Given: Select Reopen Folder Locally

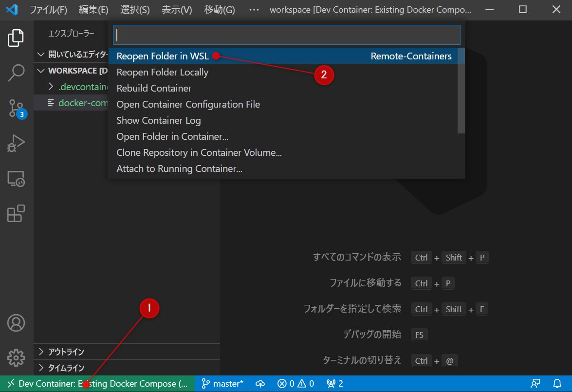Looking at the screenshot, I should tap(283, 72).
